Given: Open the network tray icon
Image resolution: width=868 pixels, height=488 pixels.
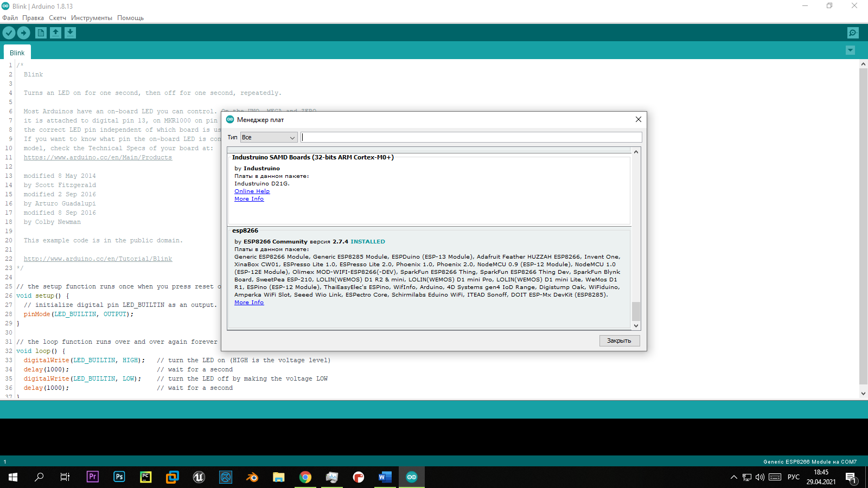Looking at the screenshot, I should coord(747,477).
